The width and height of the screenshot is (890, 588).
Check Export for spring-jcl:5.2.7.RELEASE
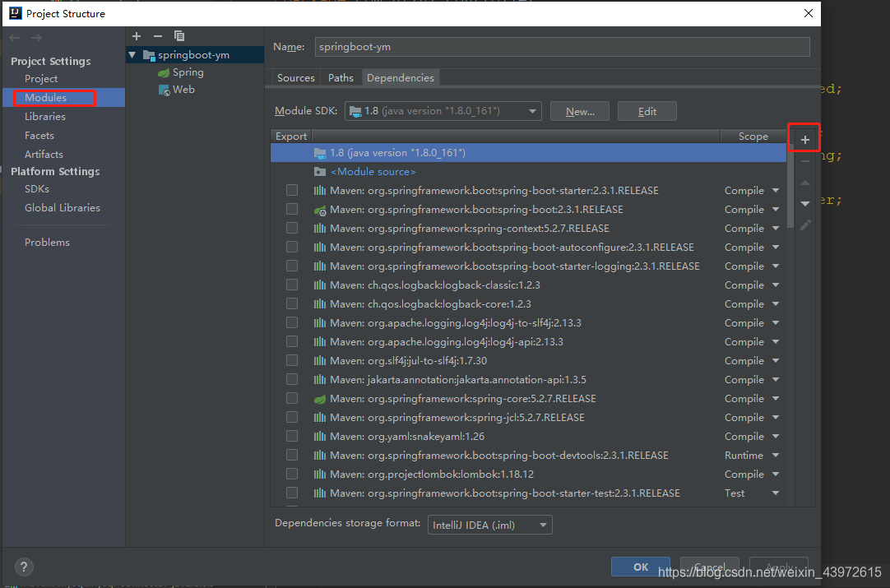pyautogui.click(x=292, y=417)
